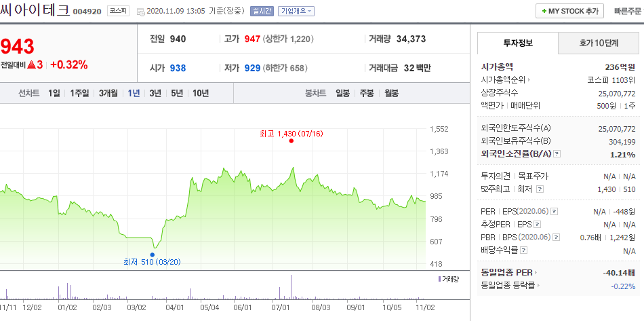Screen dimensions: 644x321
Task: Add stock with MY STOCK 추가 button
Action: (x=569, y=11)
